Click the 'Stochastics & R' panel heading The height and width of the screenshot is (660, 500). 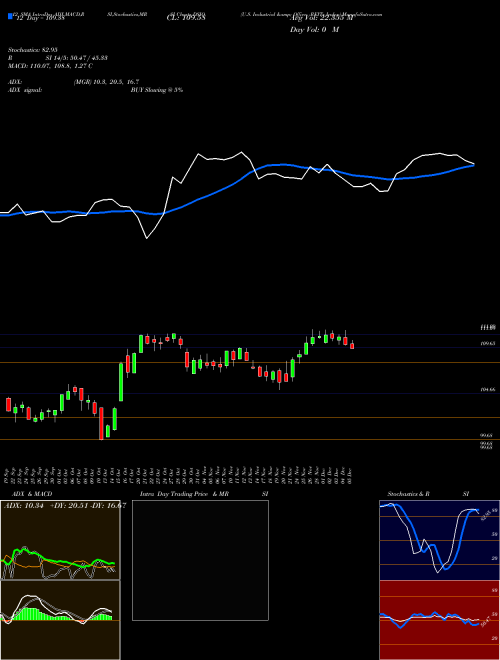click(x=409, y=494)
